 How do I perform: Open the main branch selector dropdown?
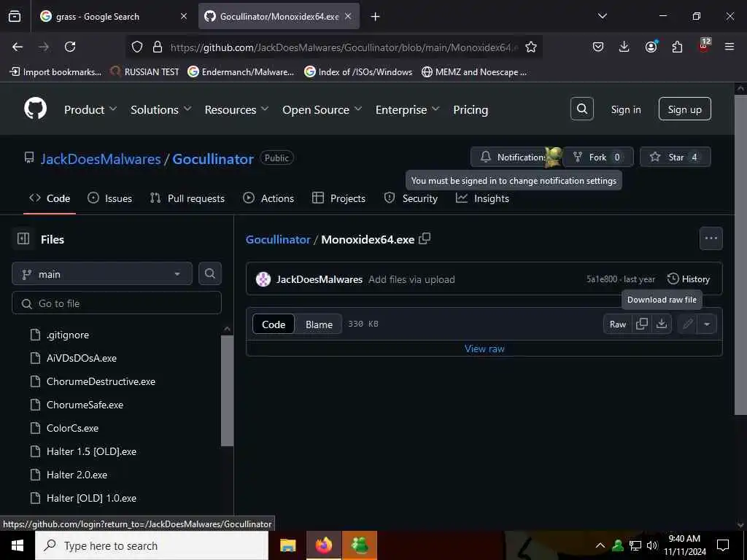pyautogui.click(x=102, y=274)
